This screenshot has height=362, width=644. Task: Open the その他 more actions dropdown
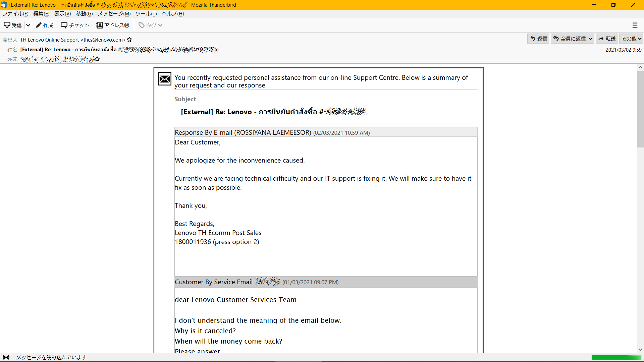pos(631,39)
